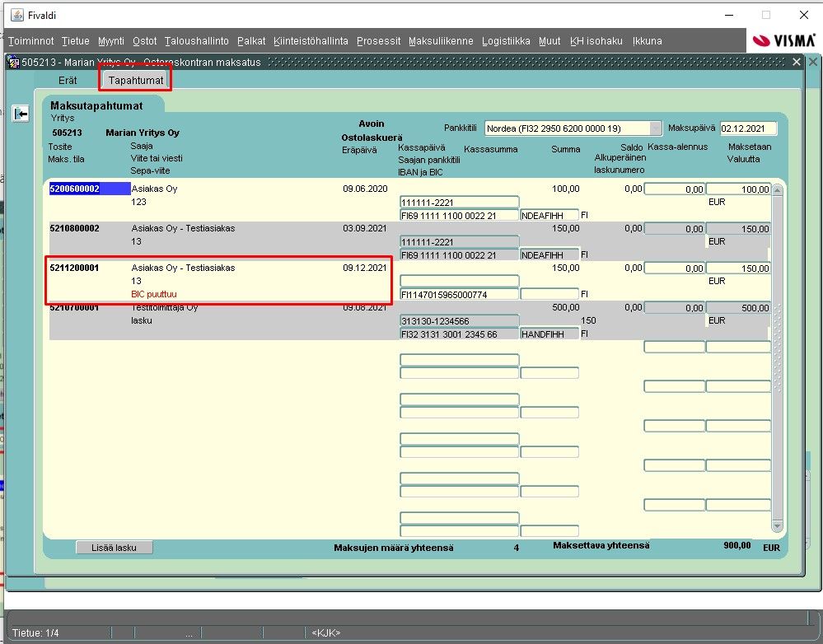Click the date 09.06.2020 in first row
This screenshot has width=823, height=644.
(365, 189)
